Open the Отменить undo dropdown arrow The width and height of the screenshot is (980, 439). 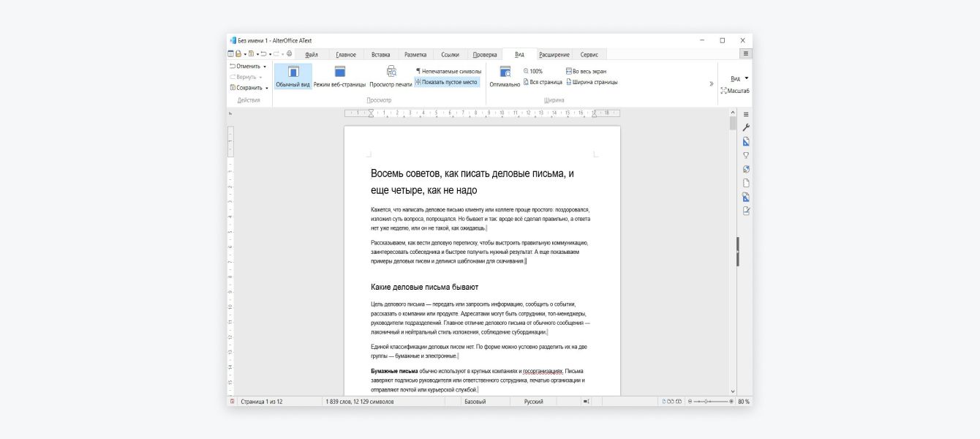pos(265,67)
